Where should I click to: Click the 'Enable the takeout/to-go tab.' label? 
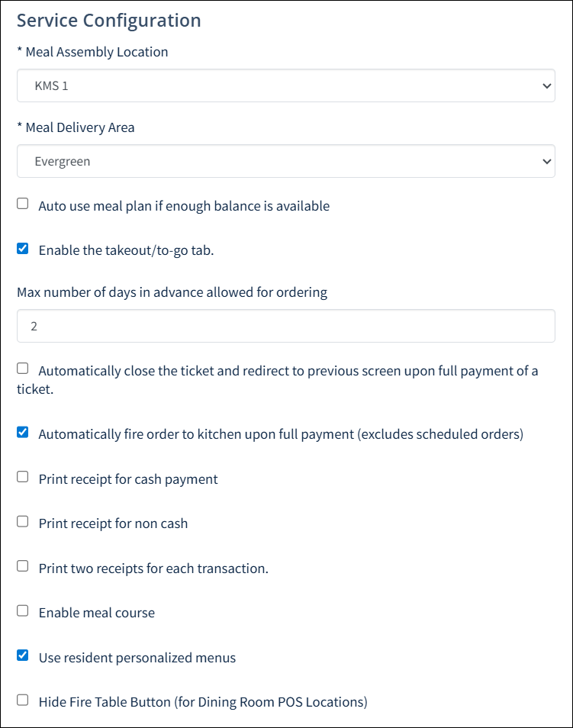(x=127, y=250)
